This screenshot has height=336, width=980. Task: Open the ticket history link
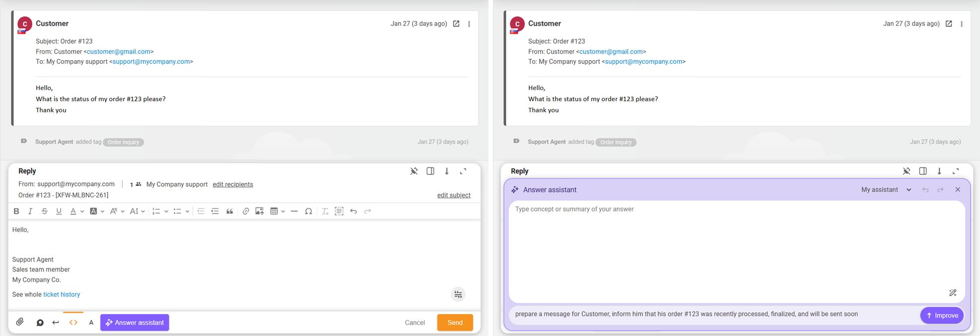coord(62,294)
